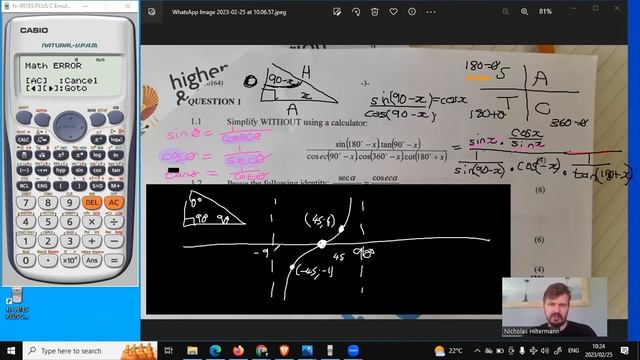The width and height of the screenshot is (640, 360).
Task: Tap the number 0 key
Action: (26, 260)
